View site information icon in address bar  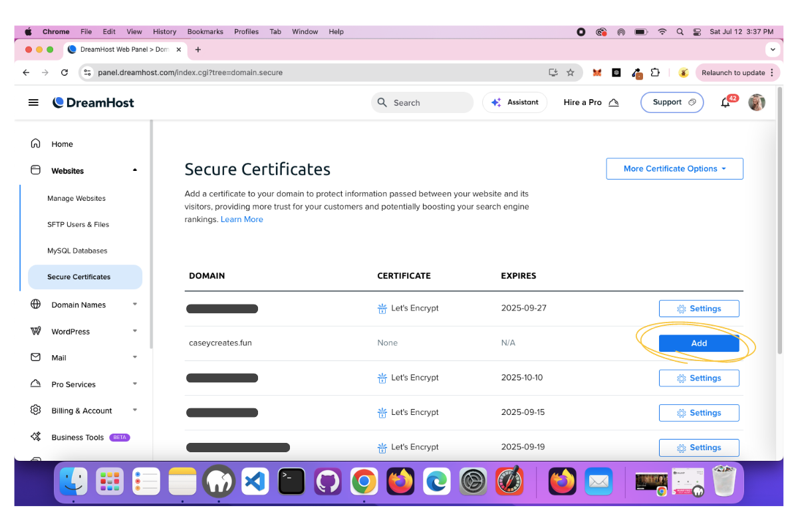click(86, 72)
